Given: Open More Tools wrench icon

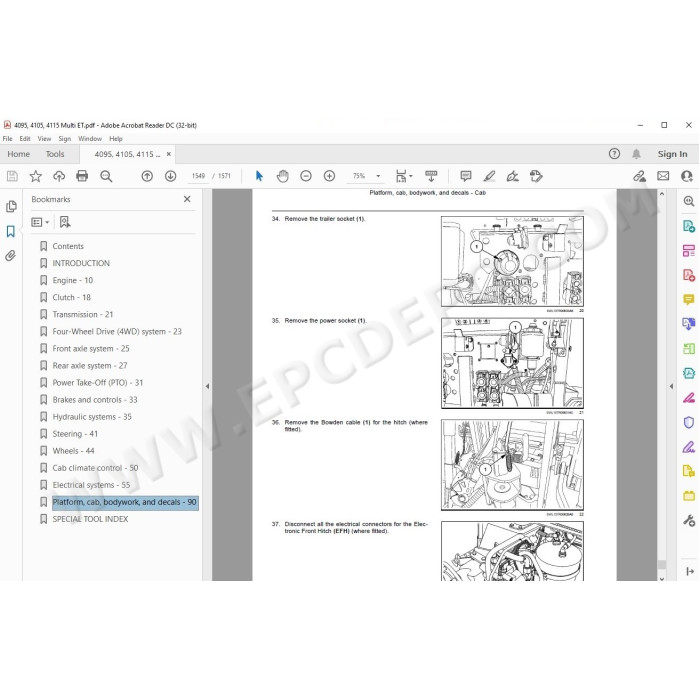Looking at the screenshot, I should tap(688, 520).
